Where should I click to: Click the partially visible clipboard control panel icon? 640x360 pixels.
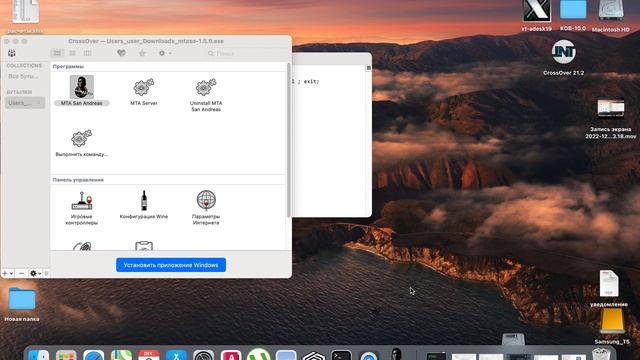coord(144,246)
